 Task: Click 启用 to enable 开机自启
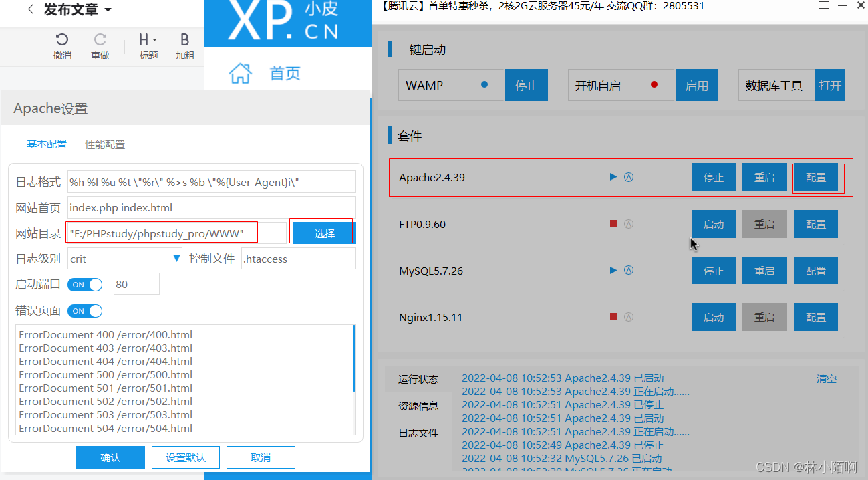697,85
